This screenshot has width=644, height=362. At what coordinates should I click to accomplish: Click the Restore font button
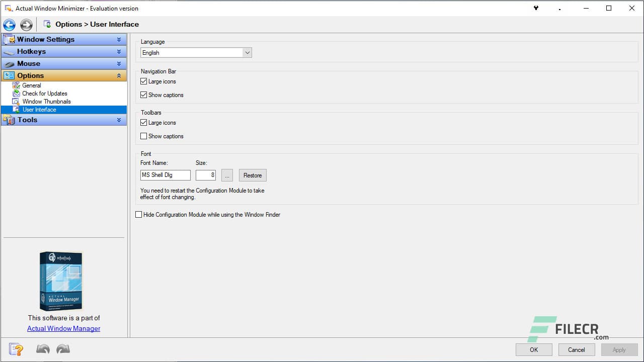tap(252, 175)
